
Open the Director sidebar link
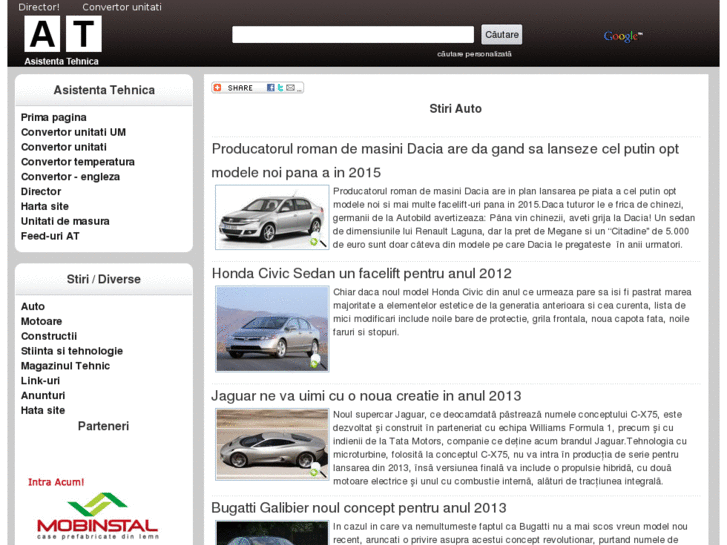click(x=41, y=192)
